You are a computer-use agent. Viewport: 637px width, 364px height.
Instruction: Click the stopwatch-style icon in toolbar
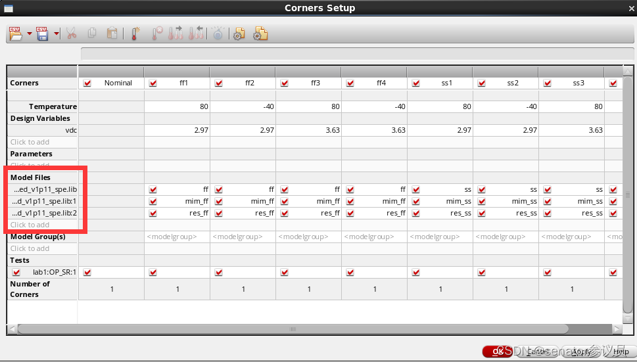click(218, 34)
